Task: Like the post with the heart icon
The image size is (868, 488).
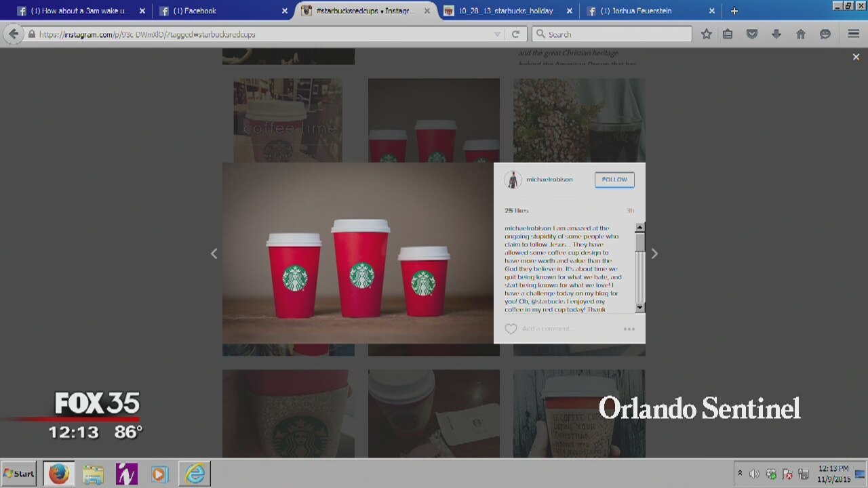Action: pos(511,329)
